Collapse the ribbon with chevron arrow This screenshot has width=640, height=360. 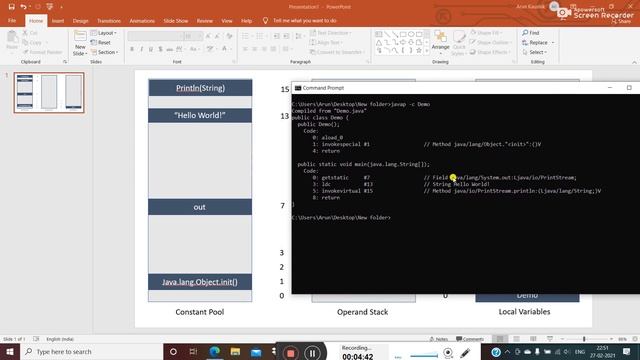coord(634,62)
